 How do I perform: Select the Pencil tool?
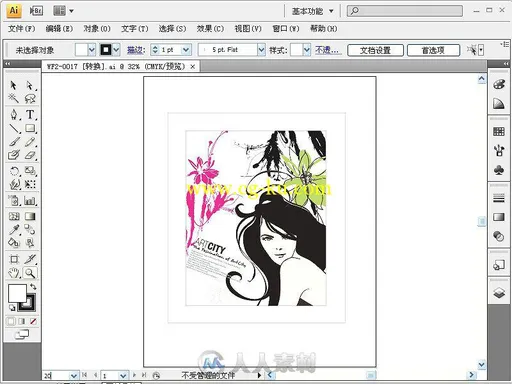30,142
